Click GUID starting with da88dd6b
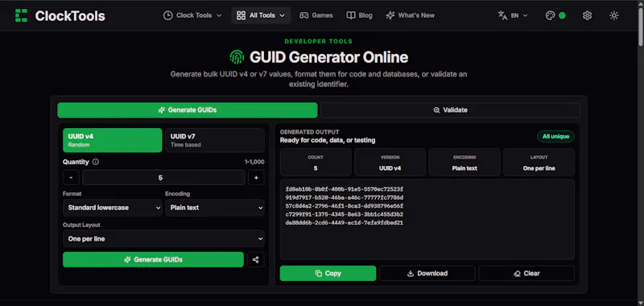 [x=345, y=223]
